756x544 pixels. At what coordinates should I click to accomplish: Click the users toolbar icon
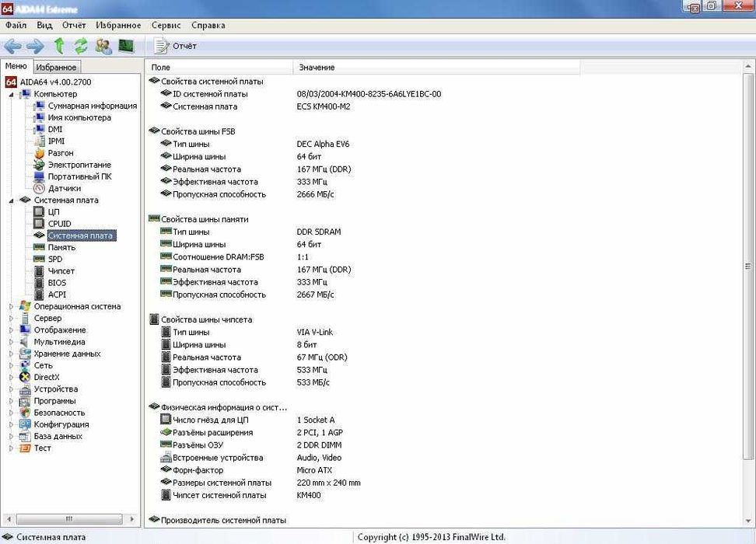[x=103, y=47]
